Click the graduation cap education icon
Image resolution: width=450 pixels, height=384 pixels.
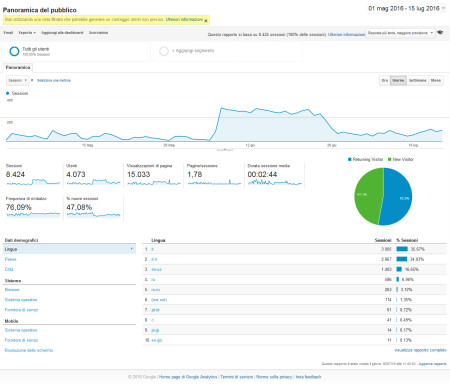(440, 32)
